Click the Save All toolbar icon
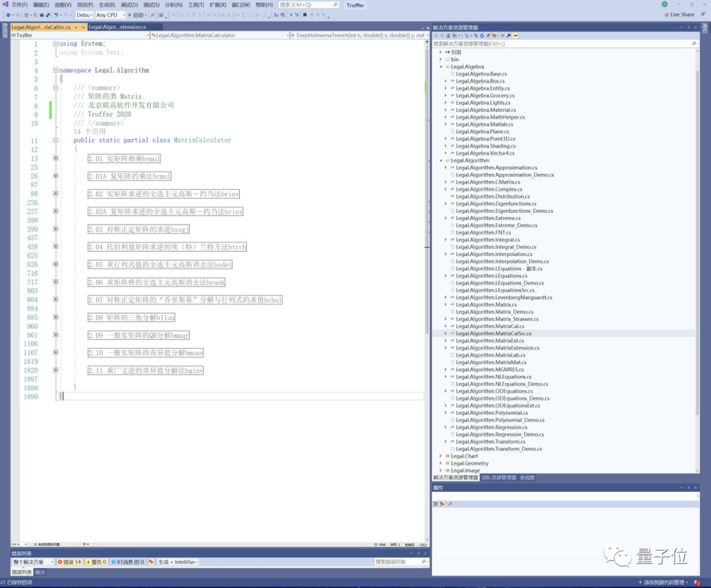This screenshot has width=711, height=588. [47, 14]
